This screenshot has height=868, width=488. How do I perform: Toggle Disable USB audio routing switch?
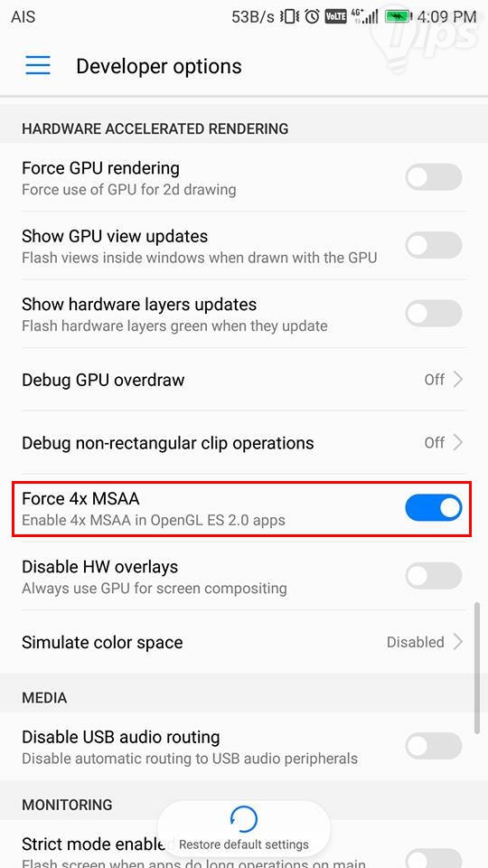433,746
